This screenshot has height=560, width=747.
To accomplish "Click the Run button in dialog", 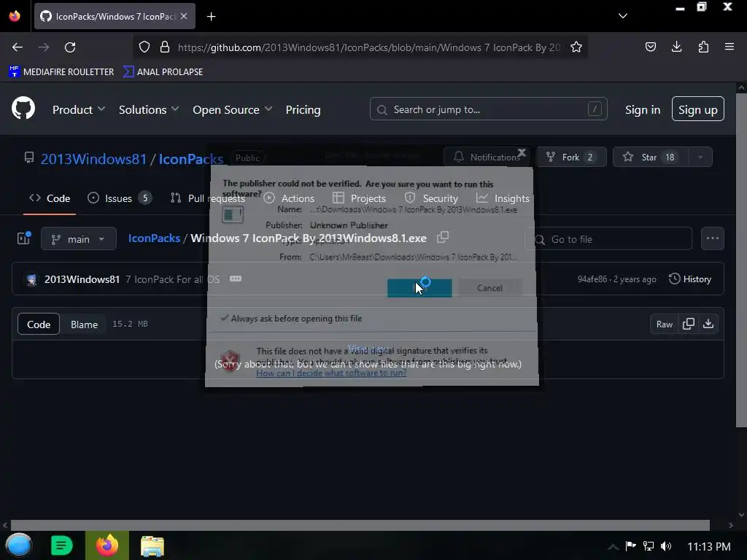I will [419, 287].
